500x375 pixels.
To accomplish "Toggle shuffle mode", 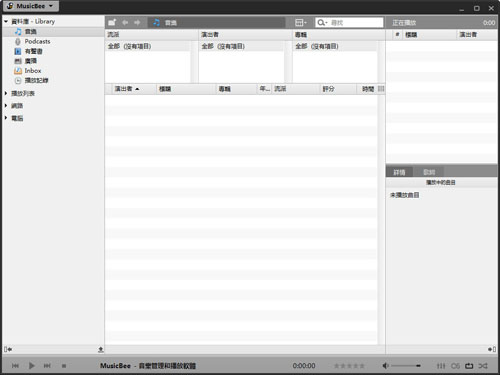I will click(x=483, y=366).
